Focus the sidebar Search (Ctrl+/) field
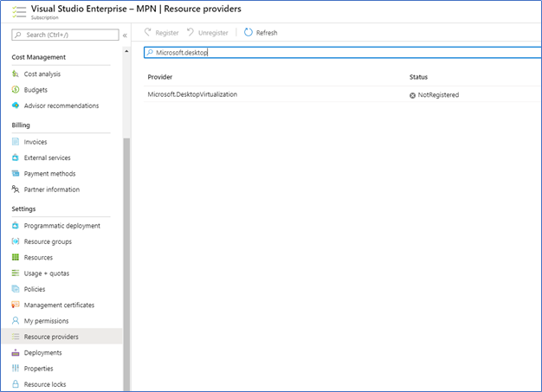The image size is (542, 392). coord(65,35)
